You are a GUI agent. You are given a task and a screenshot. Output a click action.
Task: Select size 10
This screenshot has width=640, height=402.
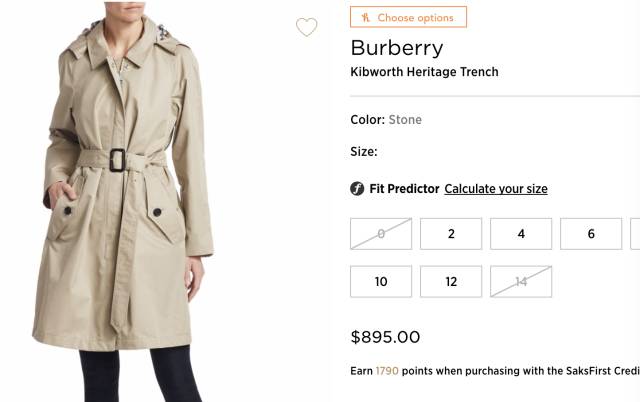381,282
